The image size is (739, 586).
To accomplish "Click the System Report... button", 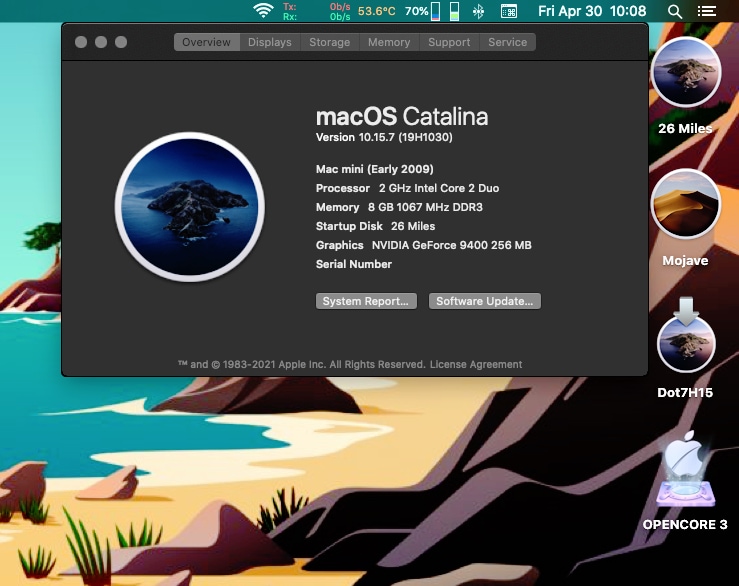I will [x=366, y=301].
